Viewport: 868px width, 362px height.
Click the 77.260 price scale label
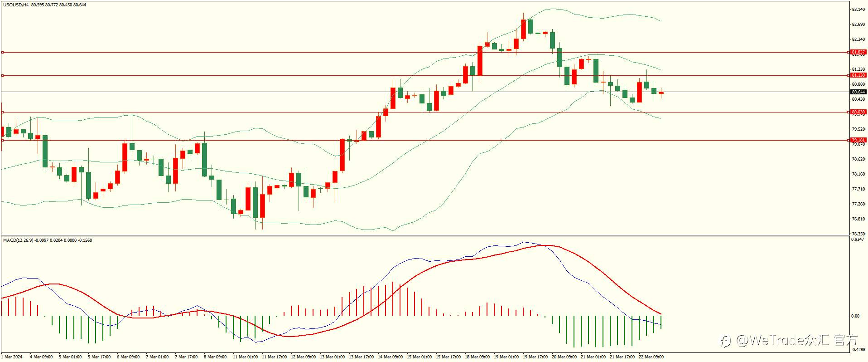[x=858, y=204]
